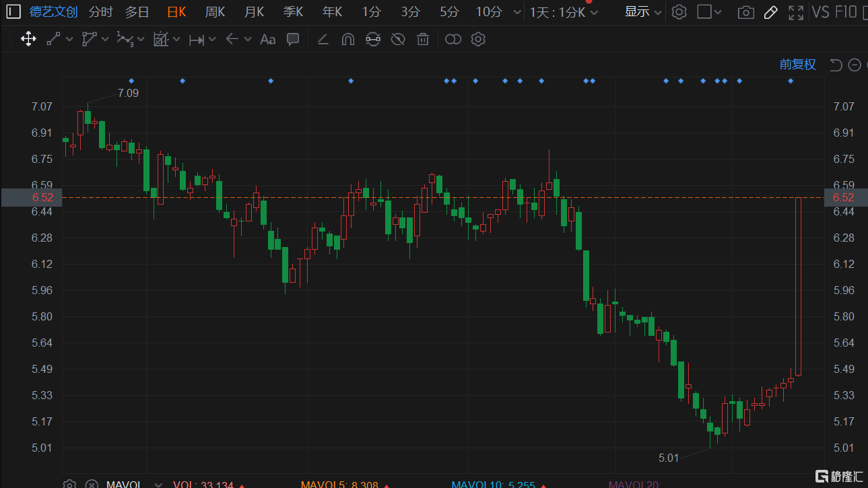The image size is (868, 488).
Task: Expand the MAVOL indicator dropdown
Action: click(x=159, y=484)
